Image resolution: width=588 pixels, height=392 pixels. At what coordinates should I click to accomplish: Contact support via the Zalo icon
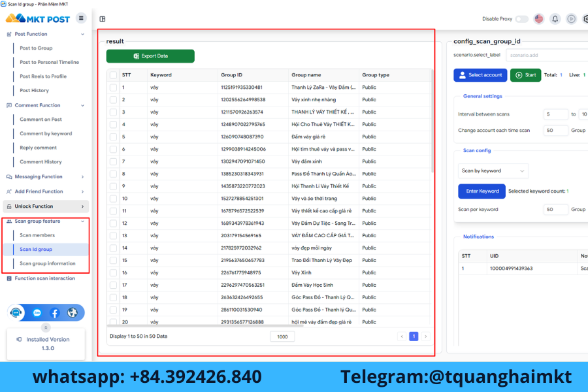pyautogui.click(x=36, y=312)
